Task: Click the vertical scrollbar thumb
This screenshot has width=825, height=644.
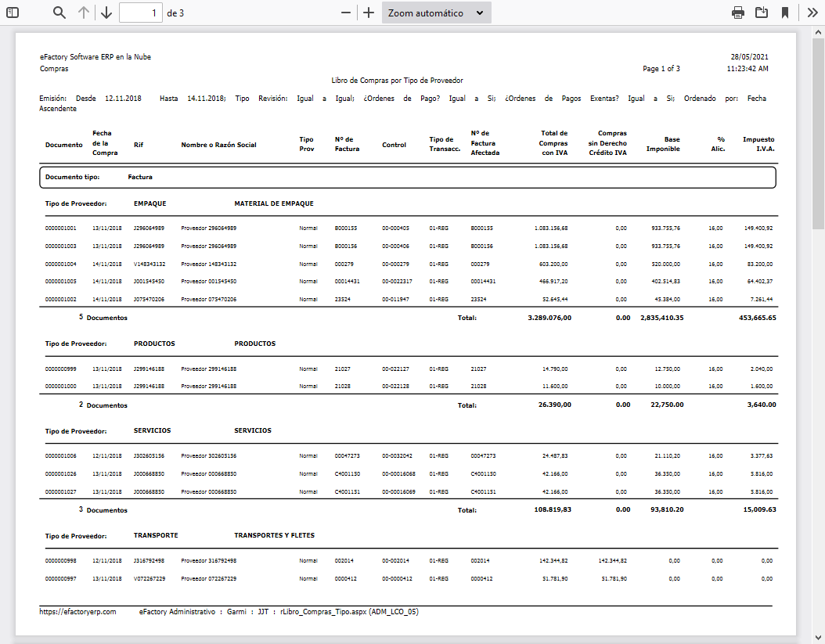Action: pyautogui.click(x=818, y=133)
